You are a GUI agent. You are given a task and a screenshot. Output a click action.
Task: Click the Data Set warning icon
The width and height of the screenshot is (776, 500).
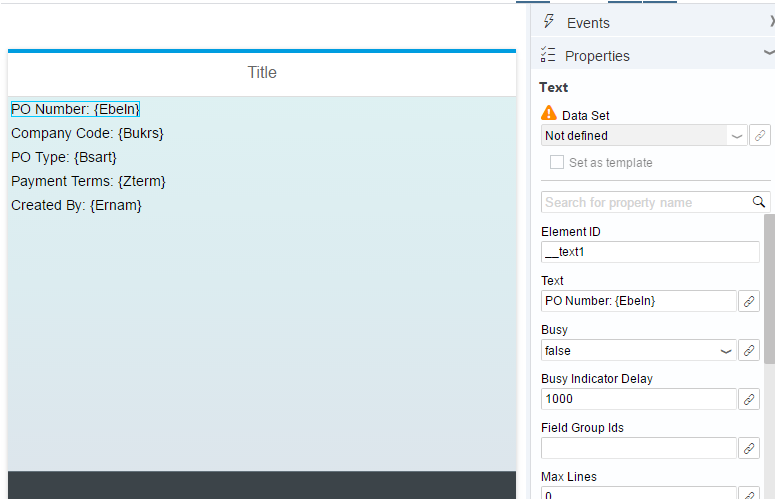549,113
